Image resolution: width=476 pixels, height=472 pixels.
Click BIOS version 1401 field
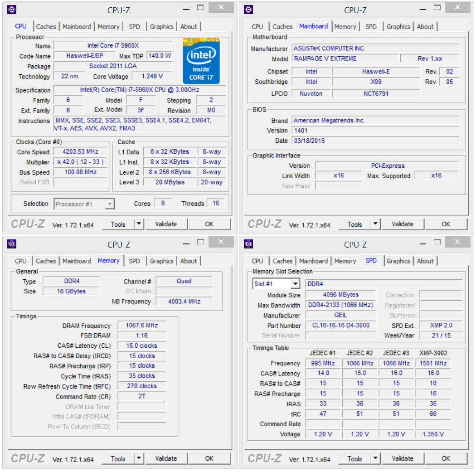coord(375,131)
